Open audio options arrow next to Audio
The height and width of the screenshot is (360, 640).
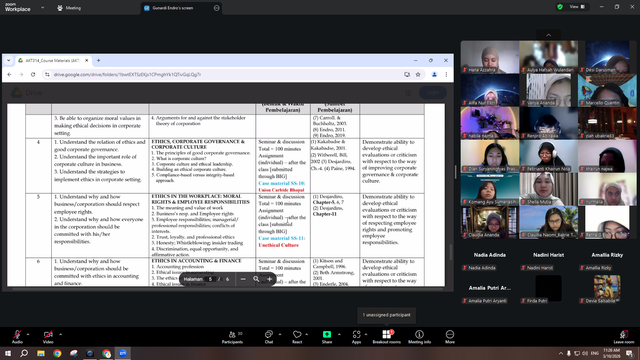pos(28,334)
